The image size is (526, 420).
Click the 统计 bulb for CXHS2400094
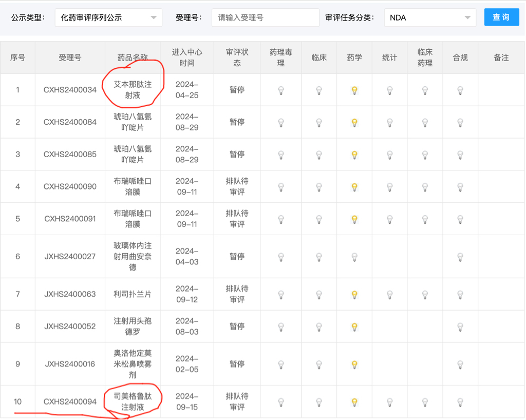390,402
